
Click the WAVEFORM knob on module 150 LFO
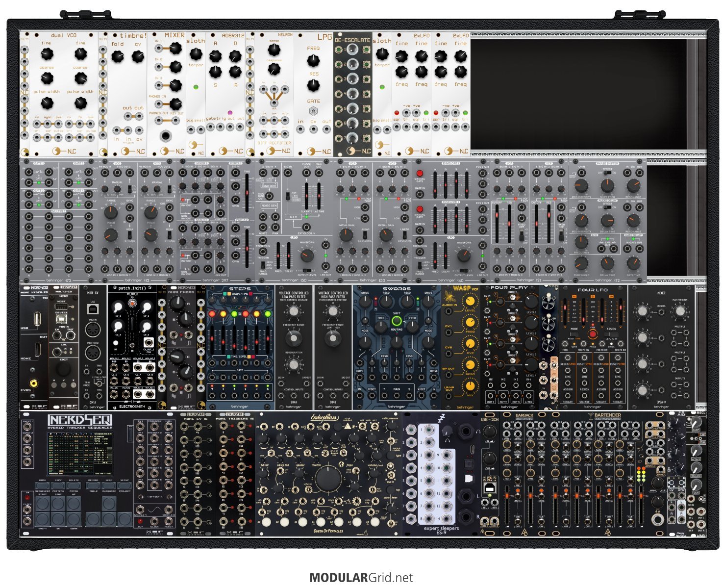306,255
